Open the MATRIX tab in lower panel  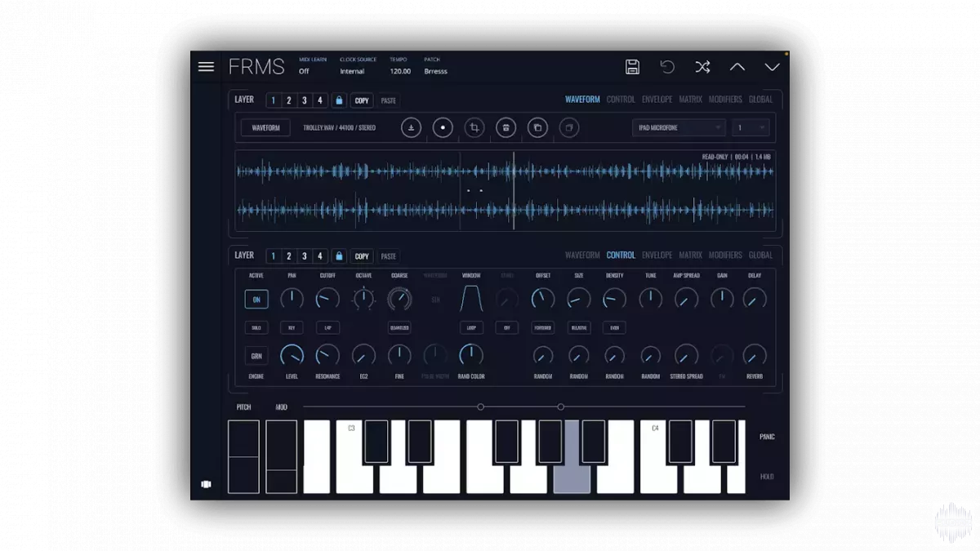[690, 256]
